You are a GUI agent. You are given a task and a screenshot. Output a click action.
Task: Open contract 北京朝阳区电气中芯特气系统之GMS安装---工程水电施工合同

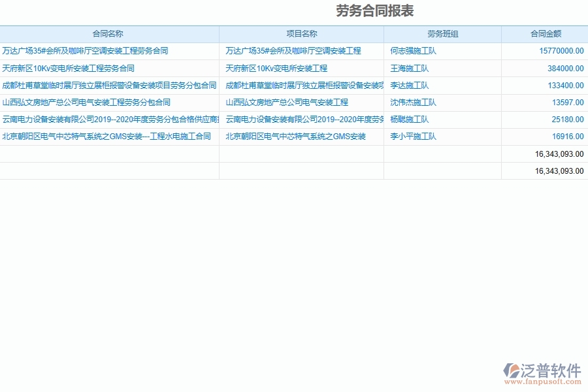coord(108,137)
